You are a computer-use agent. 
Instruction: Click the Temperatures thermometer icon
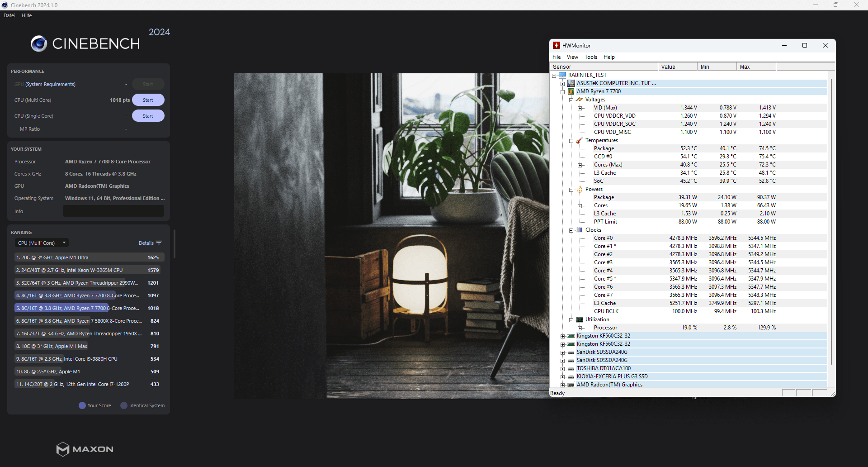click(580, 140)
